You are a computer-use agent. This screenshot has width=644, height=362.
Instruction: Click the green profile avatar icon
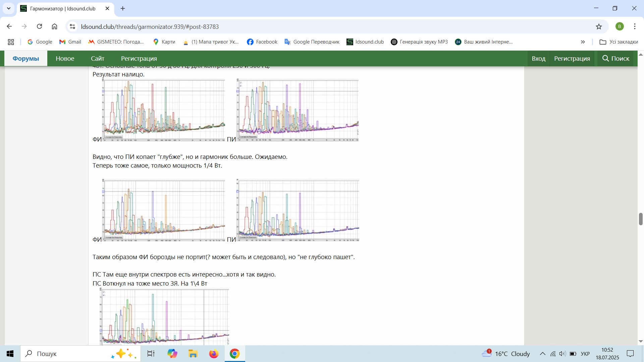click(x=620, y=26)
